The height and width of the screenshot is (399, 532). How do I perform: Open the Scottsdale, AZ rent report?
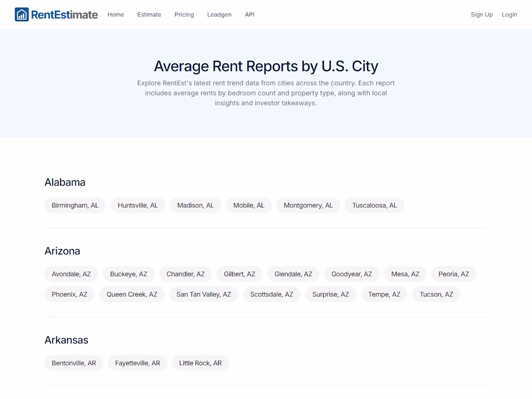[271, 295]
